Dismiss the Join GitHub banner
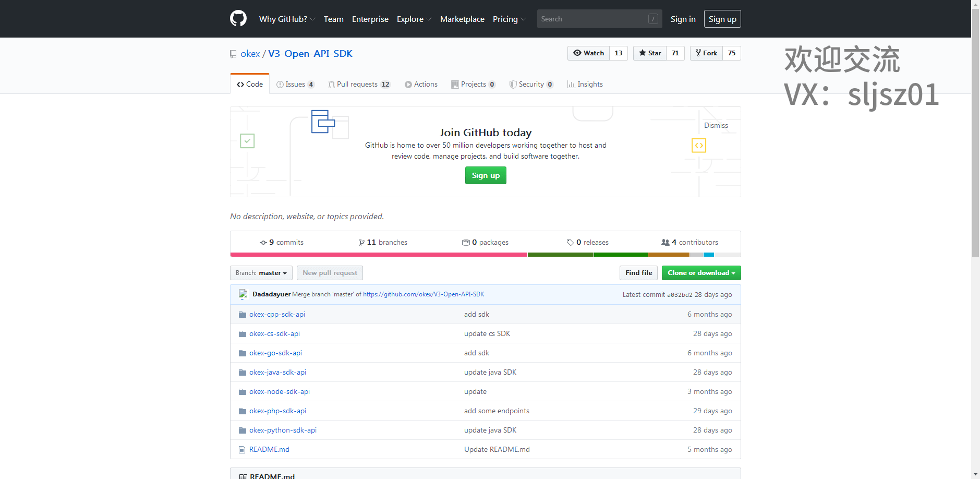Viewport: 980px width, 479px height. click(x=716, y=126)
